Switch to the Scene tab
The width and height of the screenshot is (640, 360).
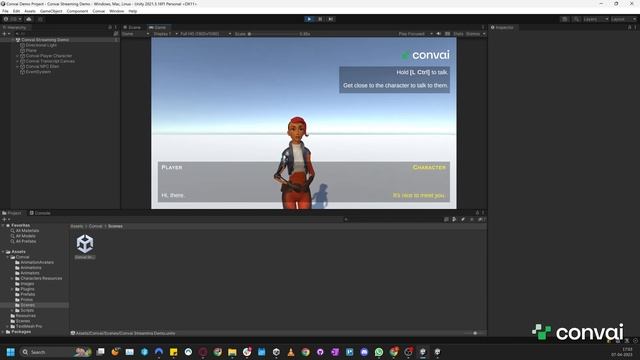pyautogui.click(x=132, y=27)
